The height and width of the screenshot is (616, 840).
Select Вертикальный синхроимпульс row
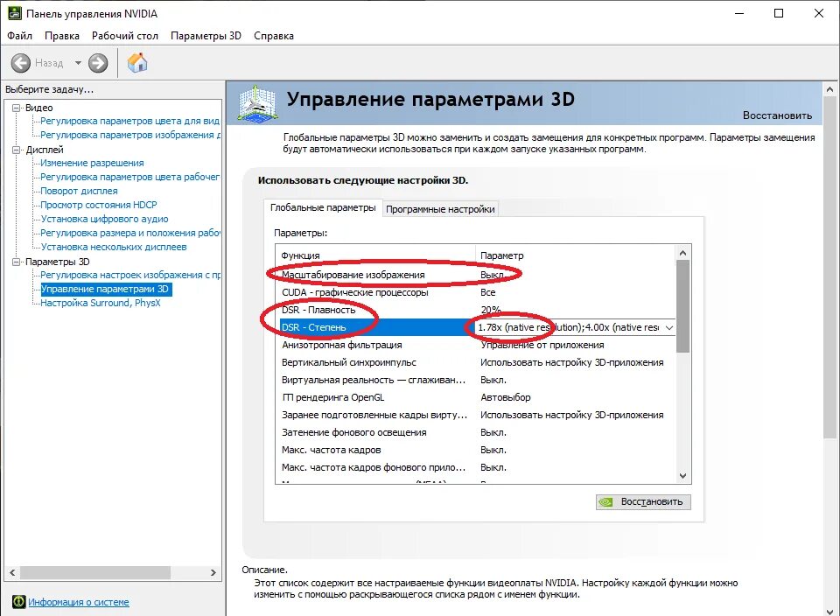click(x=475, y=362)
